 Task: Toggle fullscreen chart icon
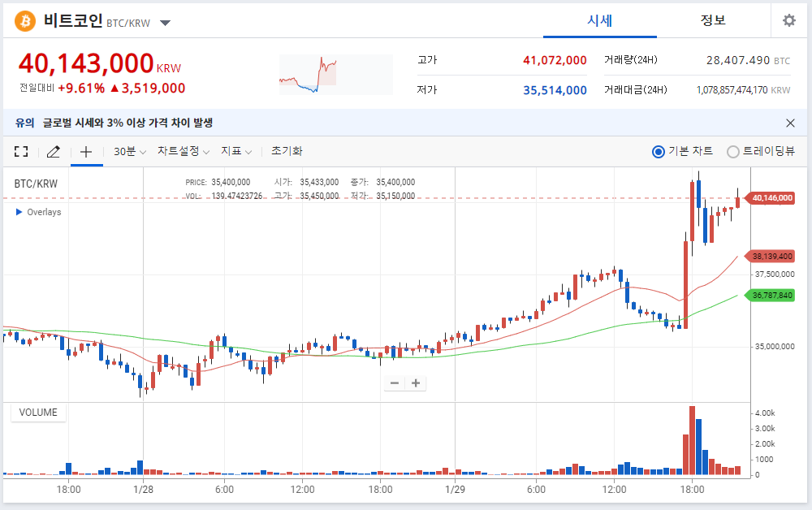[x=21, y=151]
